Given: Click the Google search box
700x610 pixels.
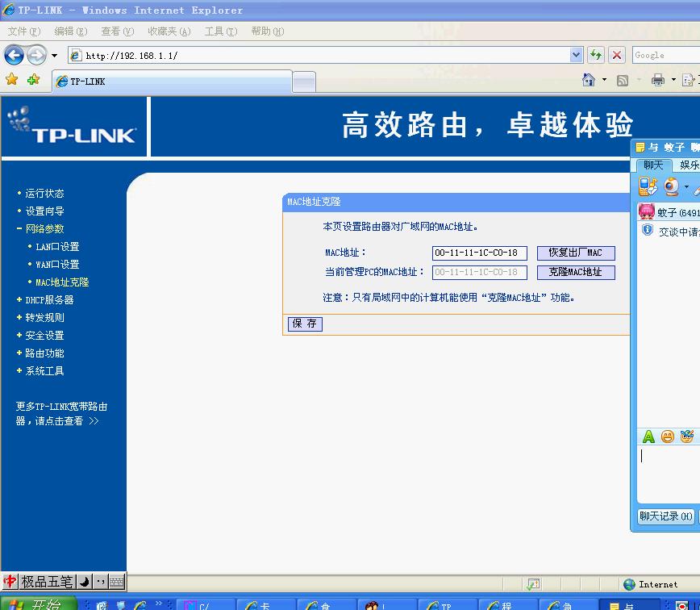Looking at the screenshot, I should point(666,56).
